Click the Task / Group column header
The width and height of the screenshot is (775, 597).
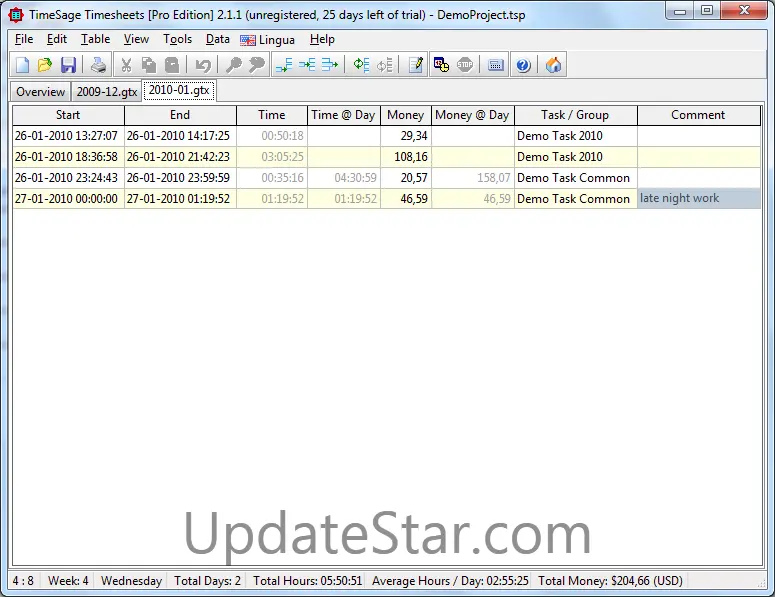(x=575, y=115)
